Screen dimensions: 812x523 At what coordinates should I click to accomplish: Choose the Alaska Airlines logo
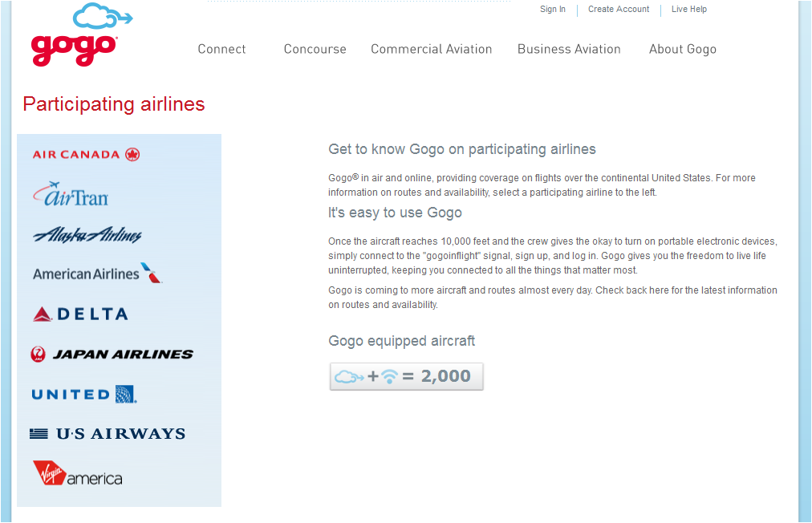[87, 235]
